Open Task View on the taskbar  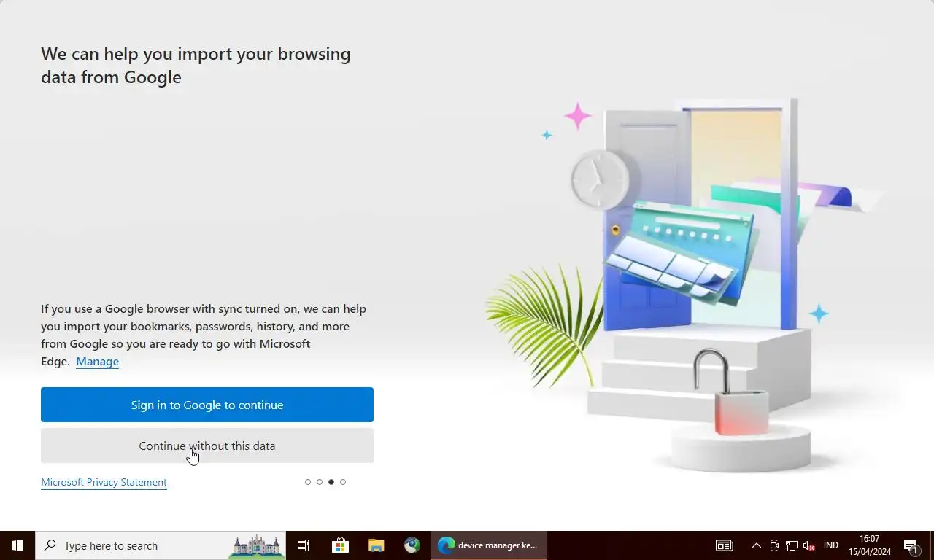coord(304,545)
